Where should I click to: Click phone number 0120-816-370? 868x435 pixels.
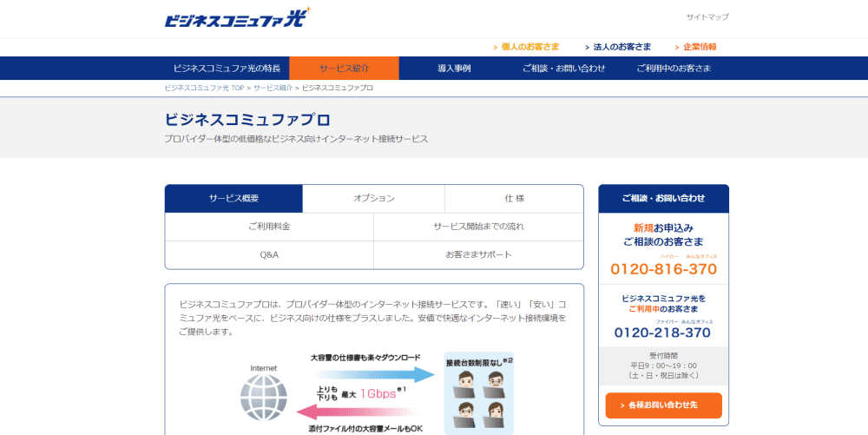click(663, 269)
